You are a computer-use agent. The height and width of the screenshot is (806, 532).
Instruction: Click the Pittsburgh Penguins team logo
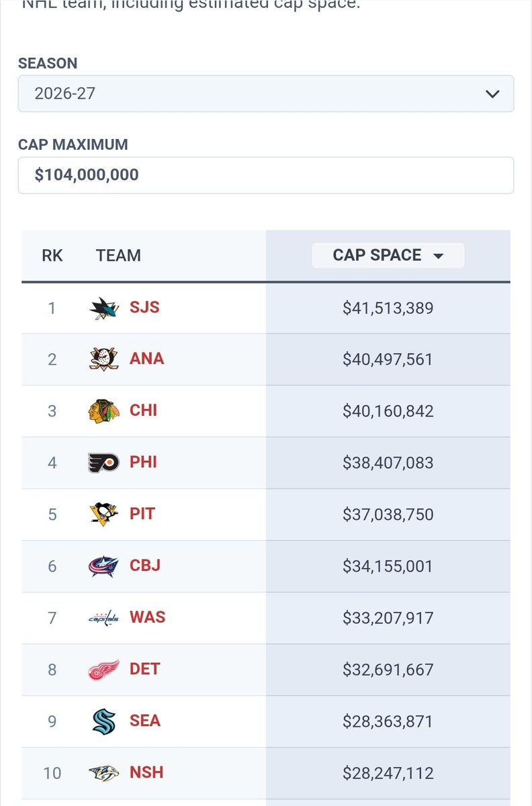point(104,514)
